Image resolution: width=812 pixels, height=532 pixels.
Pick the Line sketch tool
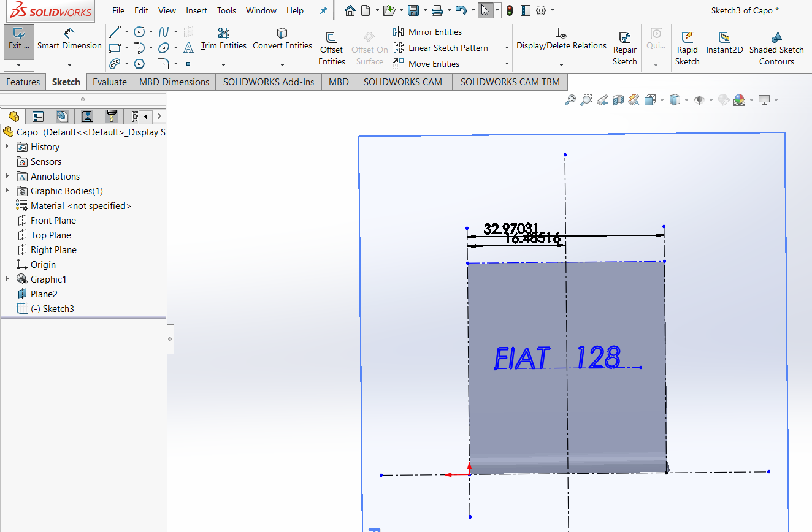(x=115, y=32)
